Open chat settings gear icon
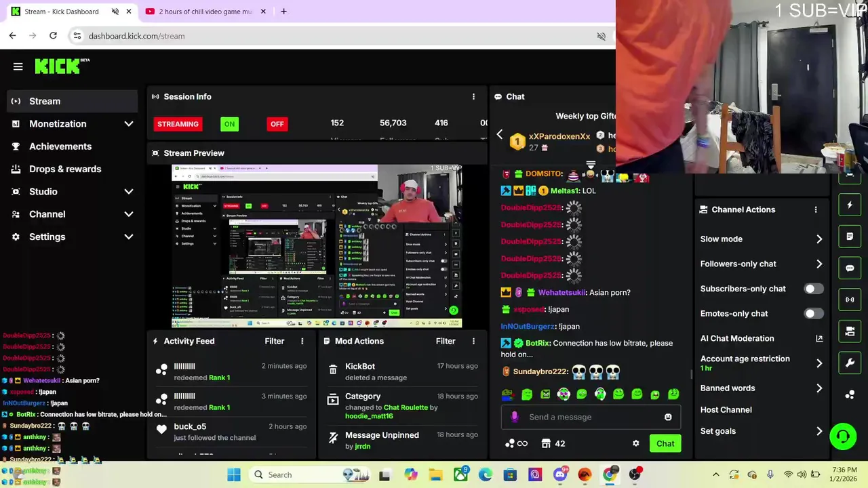The image size is (868, 488). [636, 443]
